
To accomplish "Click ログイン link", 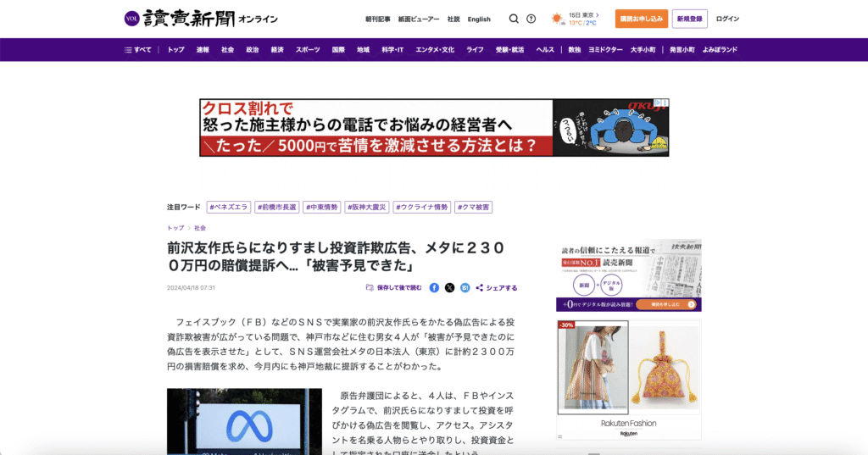I will tap(727, 19).
